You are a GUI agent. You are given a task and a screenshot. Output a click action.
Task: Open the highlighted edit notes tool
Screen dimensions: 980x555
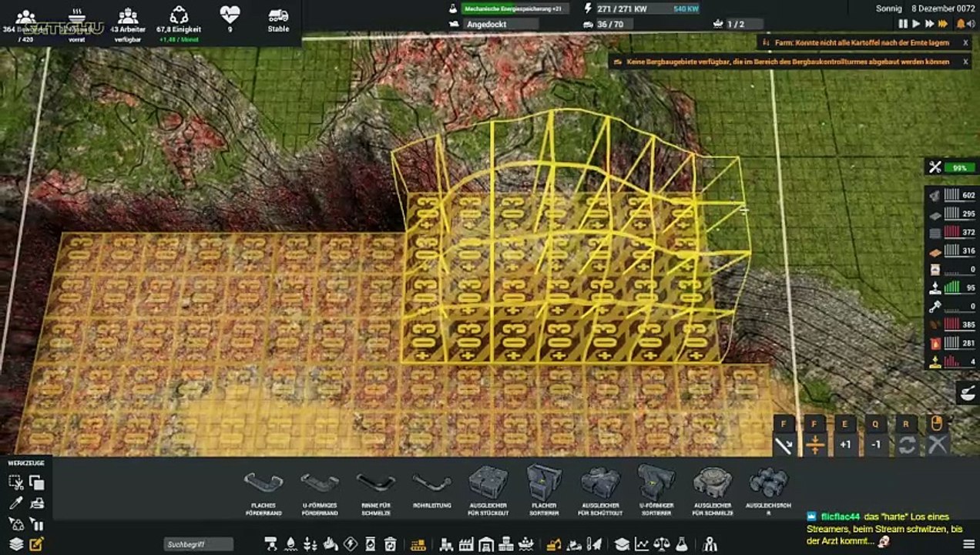click(x=36, y=544)
